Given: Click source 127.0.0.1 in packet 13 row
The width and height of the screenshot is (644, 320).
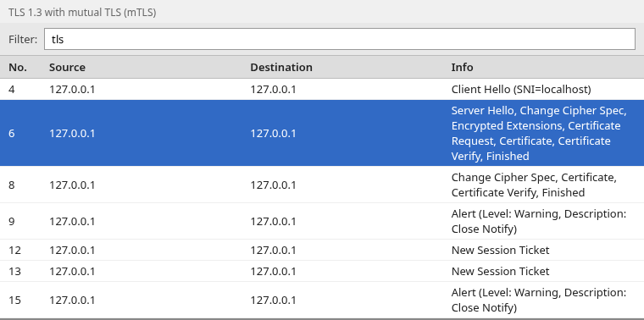Looking at the screenshot, I should tap(72, 271).
